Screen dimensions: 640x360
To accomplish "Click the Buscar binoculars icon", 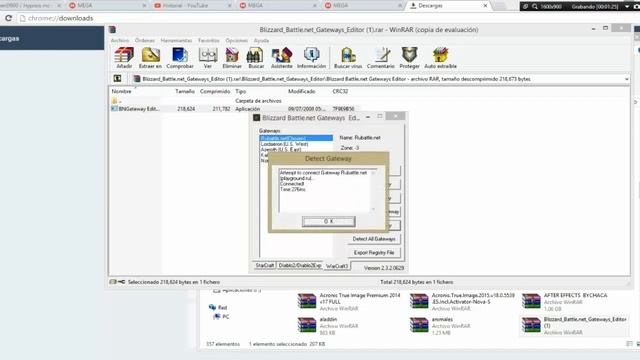I will point(256,58).
